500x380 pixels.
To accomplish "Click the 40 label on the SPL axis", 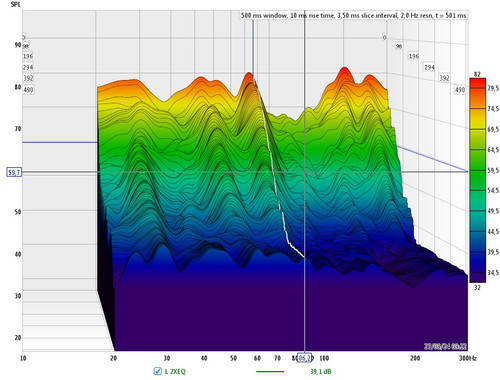I will (x=18, y=254).
